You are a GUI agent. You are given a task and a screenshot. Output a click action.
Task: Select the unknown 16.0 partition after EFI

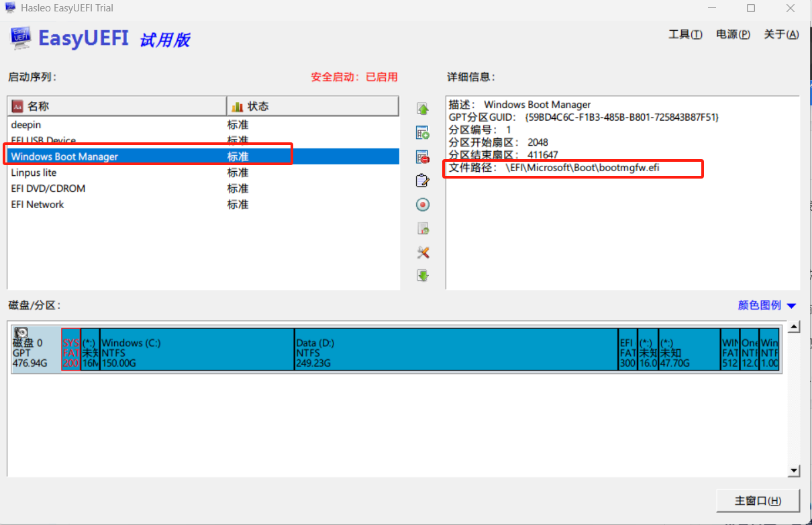pos(648,349)
